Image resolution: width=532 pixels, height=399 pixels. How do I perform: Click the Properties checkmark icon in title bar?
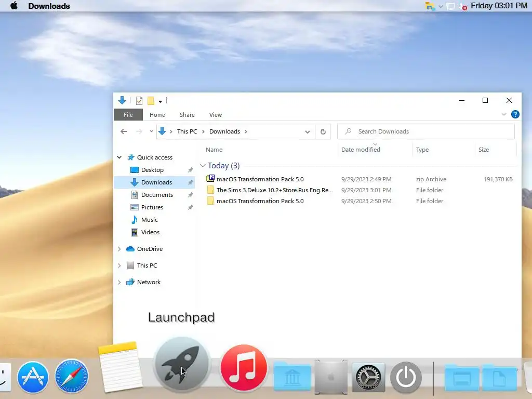pyautogui.click(x=139, y=101)
